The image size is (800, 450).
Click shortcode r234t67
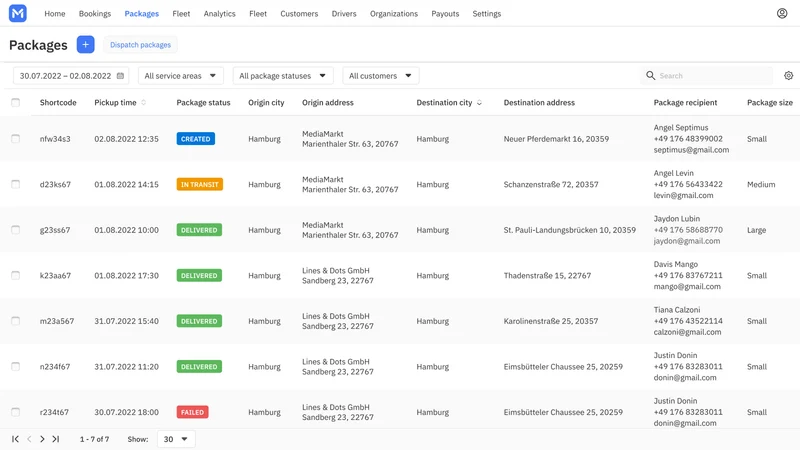click(54, 412)
